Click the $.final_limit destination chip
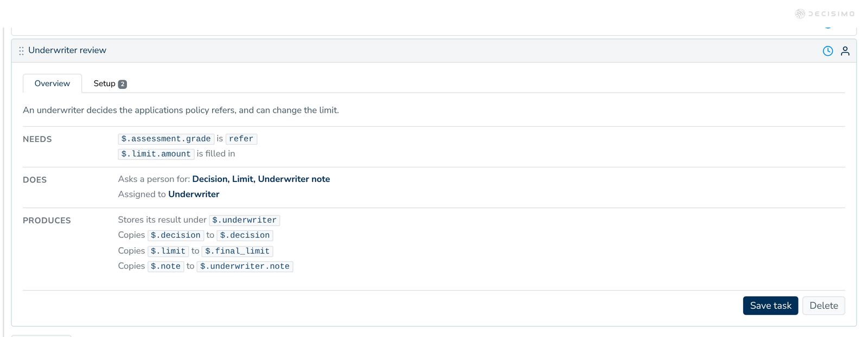 coord(237,251)
